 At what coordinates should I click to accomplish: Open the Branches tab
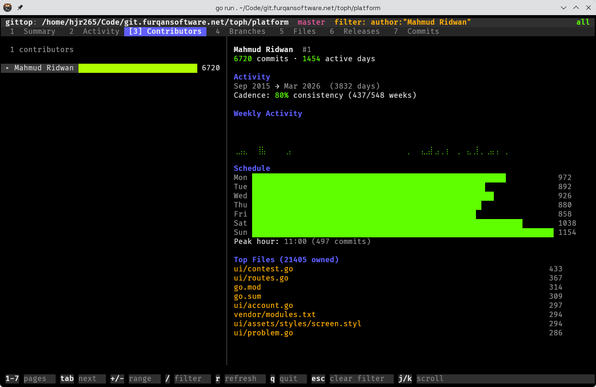tap(241, 31)
